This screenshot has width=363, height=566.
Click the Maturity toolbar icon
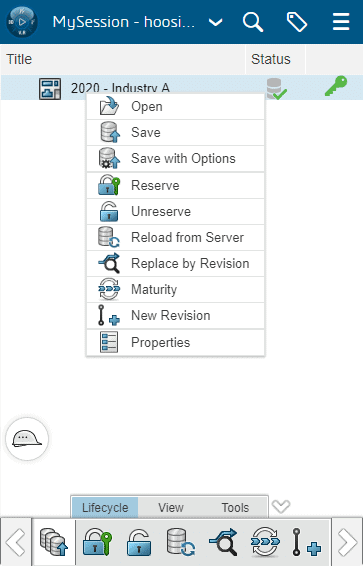click(265, 542)
